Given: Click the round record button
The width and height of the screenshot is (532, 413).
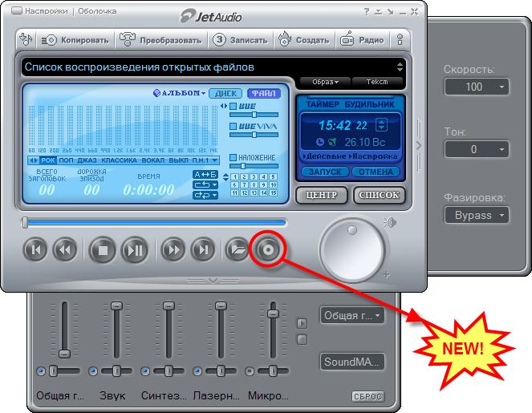Looking at the screenshot, I should pos(268,250).
